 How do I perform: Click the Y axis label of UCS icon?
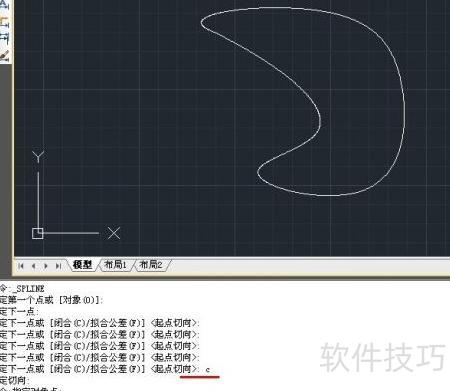click(38, 157)
